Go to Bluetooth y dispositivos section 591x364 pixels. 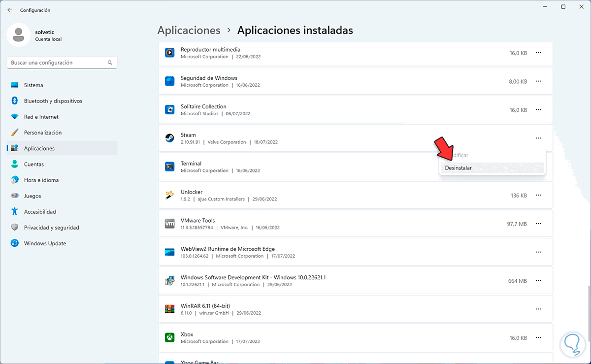(53, 101)
